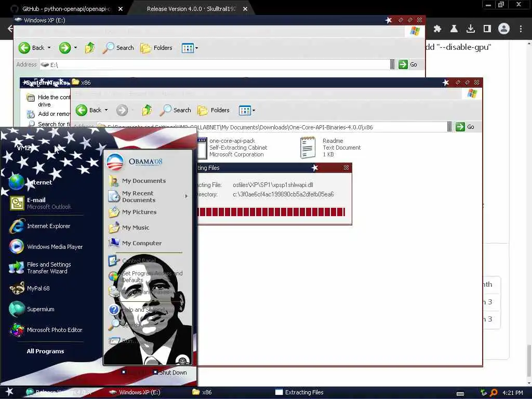The image size is (532, 399).
Task: Open browser three-dot menu
Action: [x=521, y=29]
